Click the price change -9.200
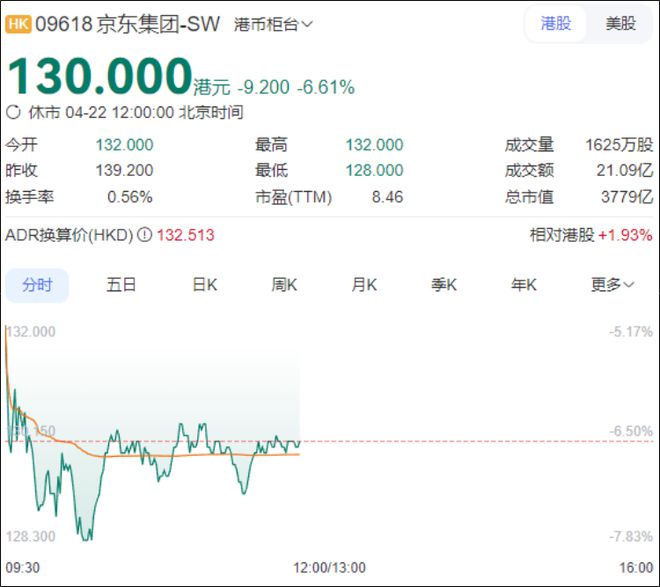The width and height of the screenshot is (660, 587). pos(264,87)
